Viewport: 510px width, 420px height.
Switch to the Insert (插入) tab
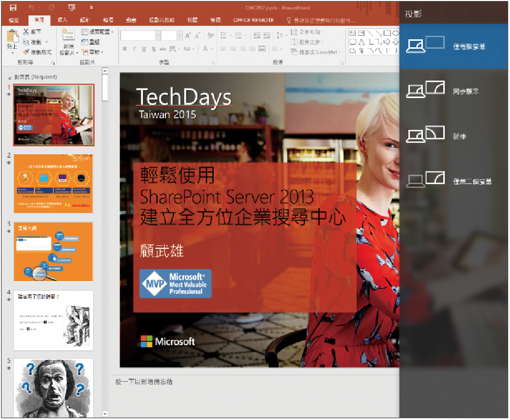[x=62, y=20]
